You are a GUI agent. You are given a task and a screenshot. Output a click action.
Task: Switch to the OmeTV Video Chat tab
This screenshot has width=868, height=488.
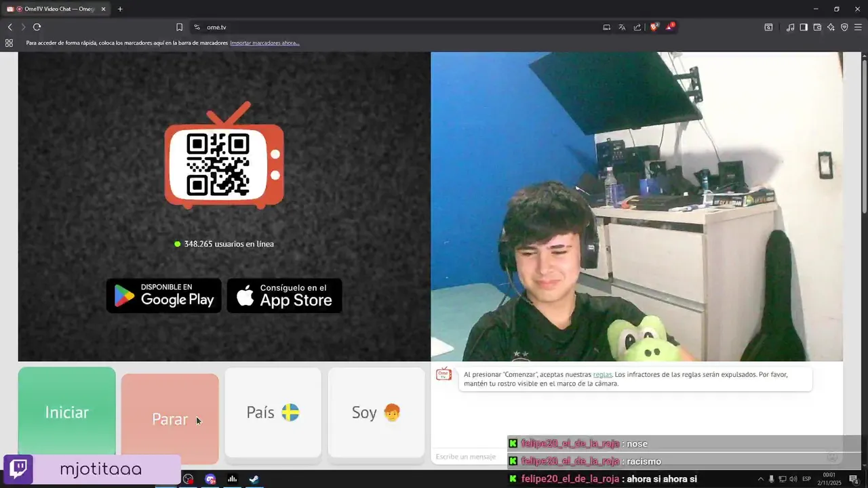tap(56, 9)
